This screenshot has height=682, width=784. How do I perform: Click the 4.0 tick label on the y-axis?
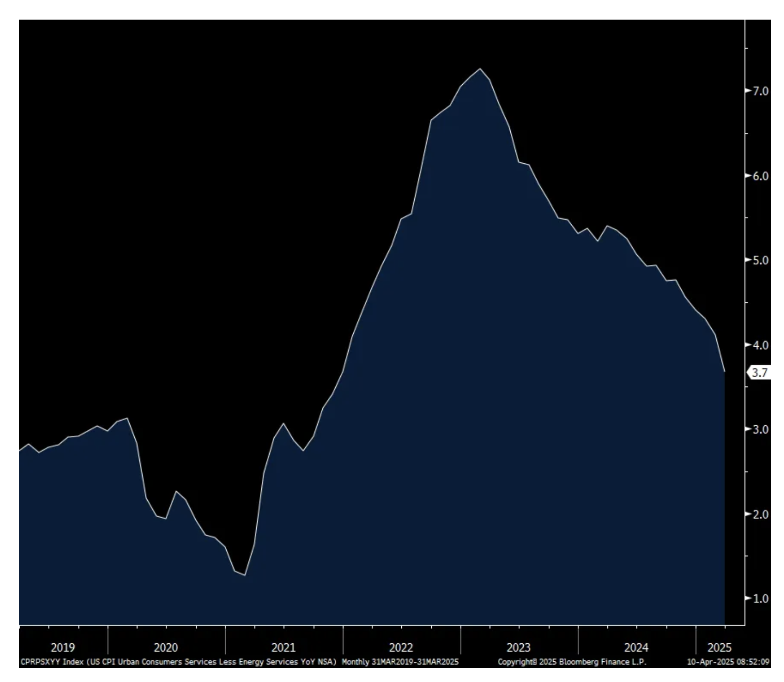click(x=760, y=345)
